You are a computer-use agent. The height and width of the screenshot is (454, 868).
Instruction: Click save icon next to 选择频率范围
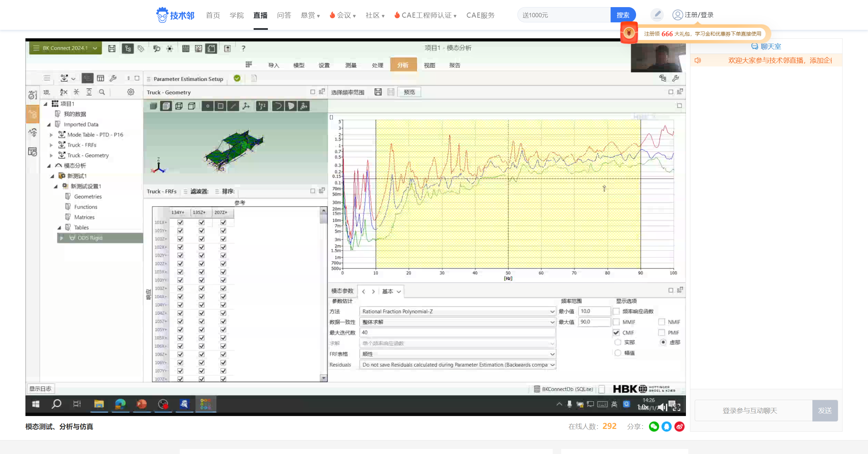point(378,92)
